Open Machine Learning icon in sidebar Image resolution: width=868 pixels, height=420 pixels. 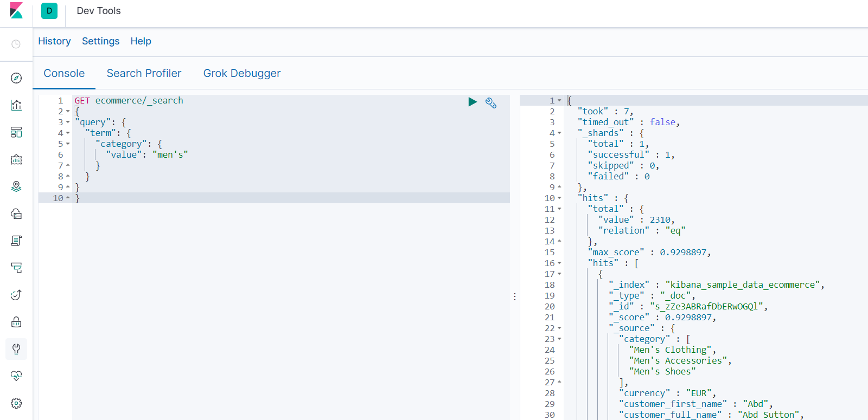tap(16, 214)
